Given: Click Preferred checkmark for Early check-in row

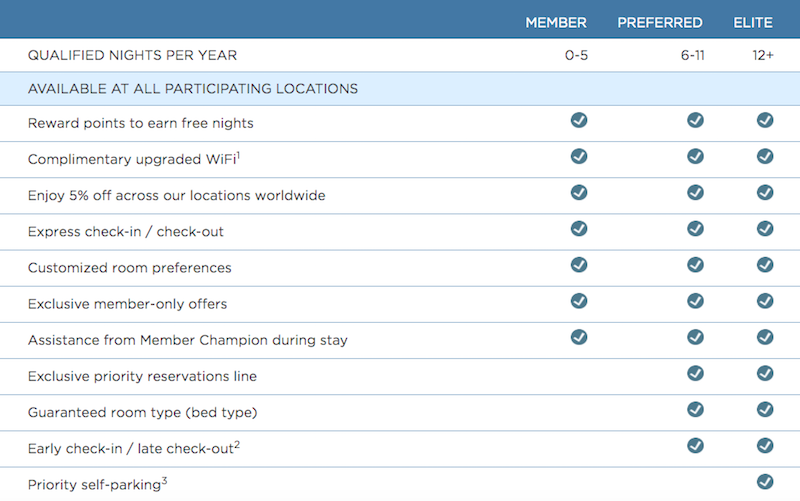Looking at the screenshot, I should point(695,446).
